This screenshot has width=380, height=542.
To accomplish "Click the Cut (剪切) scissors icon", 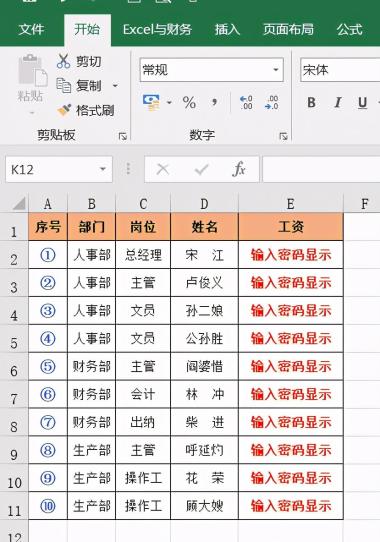I will (x=63, y=61).
